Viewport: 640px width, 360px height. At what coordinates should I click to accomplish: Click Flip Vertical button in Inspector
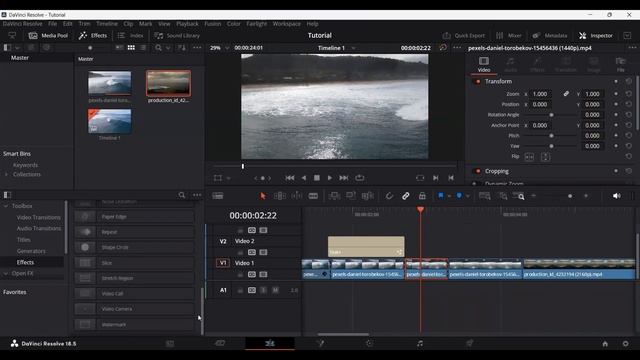(545, 157)
